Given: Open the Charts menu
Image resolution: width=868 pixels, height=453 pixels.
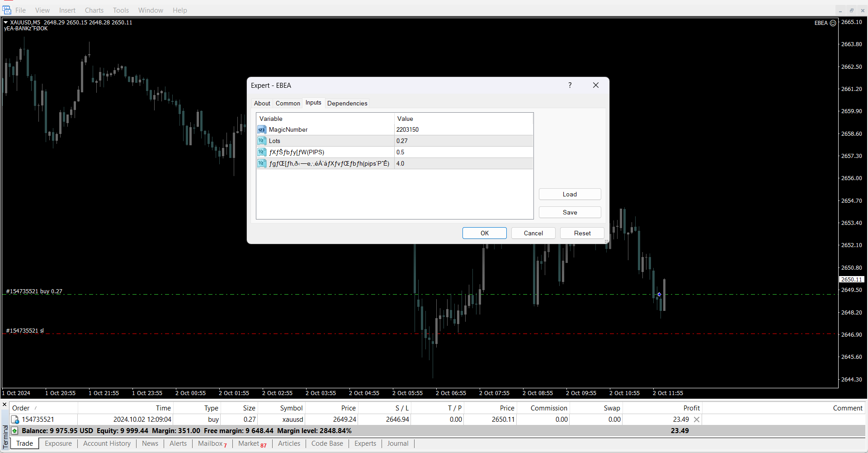Looking at the screenshot, I should pyautogui.click(x=94, y=10).
